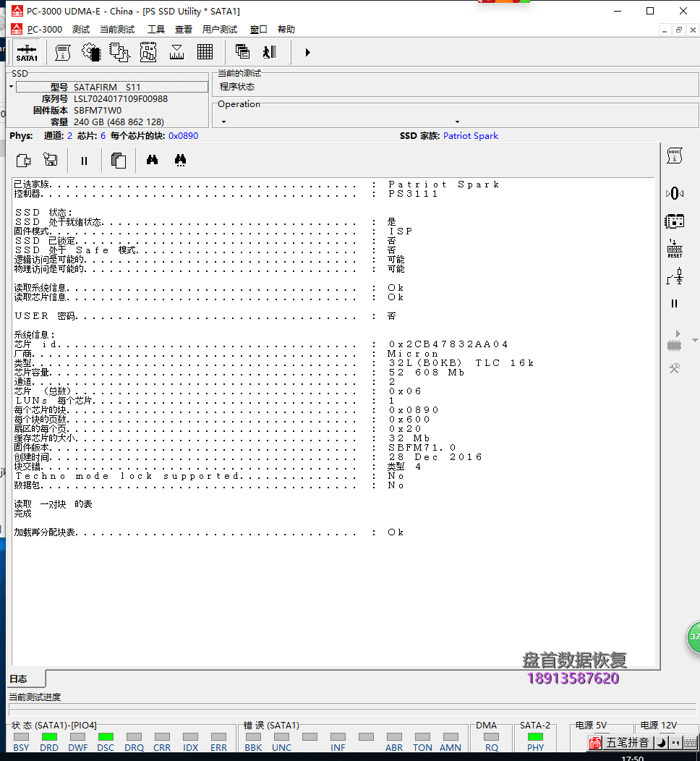
Task: Click the binoculars find next icon
Action: [181, 160]
